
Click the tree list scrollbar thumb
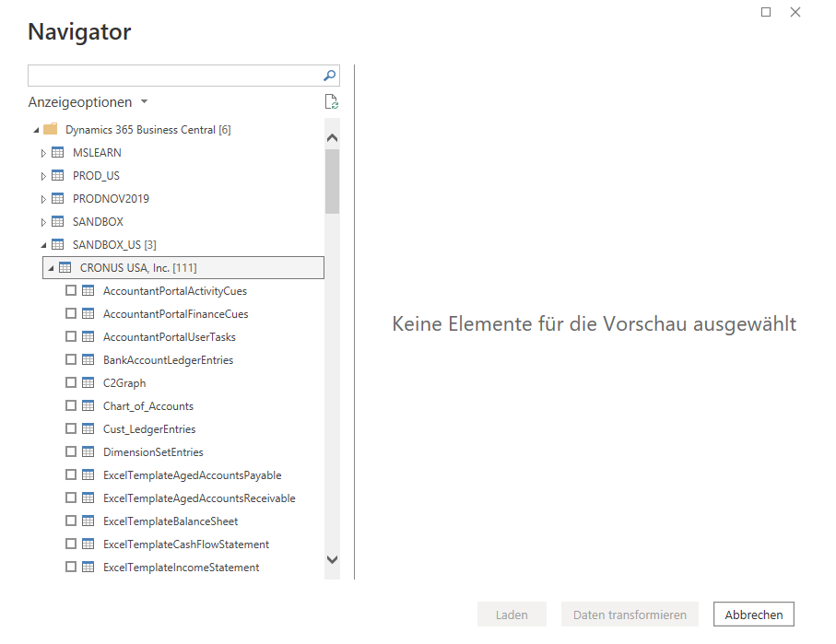click(332, 181)
